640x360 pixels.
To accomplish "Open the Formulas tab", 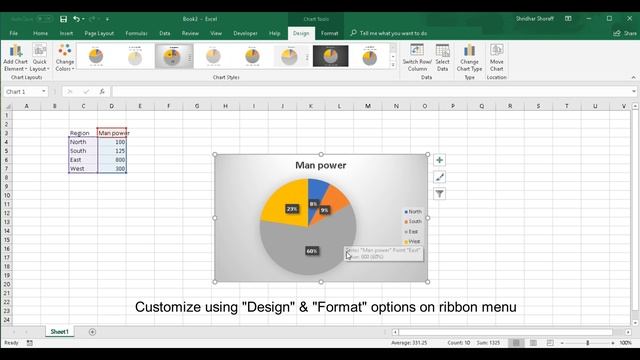I will click(136, 33).
